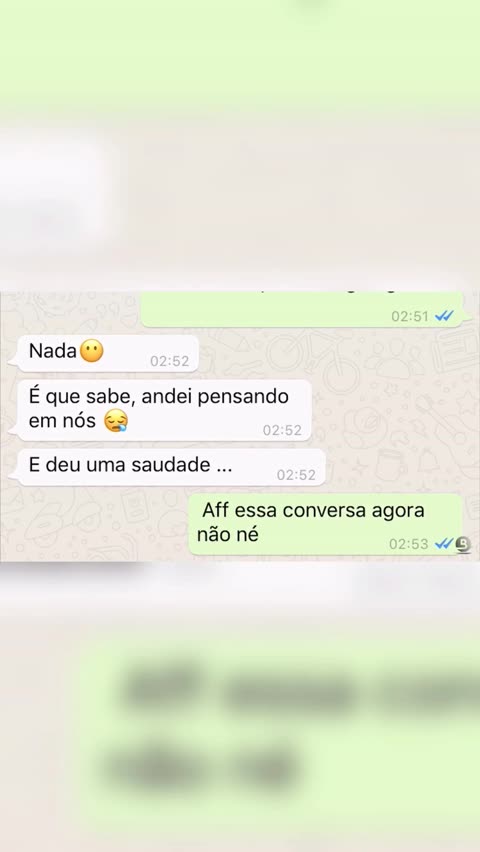Tap the 02:52 timestamp under 'andei pensando'
This screenshot has width=480, height=852.
click(x=282, y=430)
